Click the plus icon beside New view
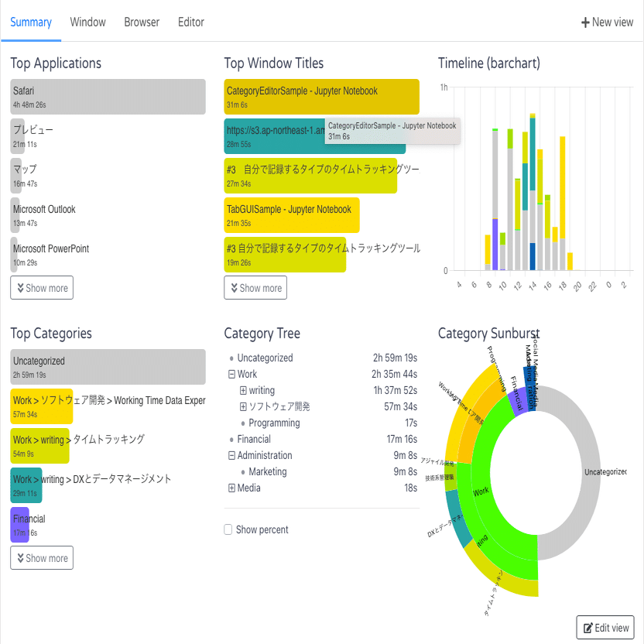 pos(585,22)
